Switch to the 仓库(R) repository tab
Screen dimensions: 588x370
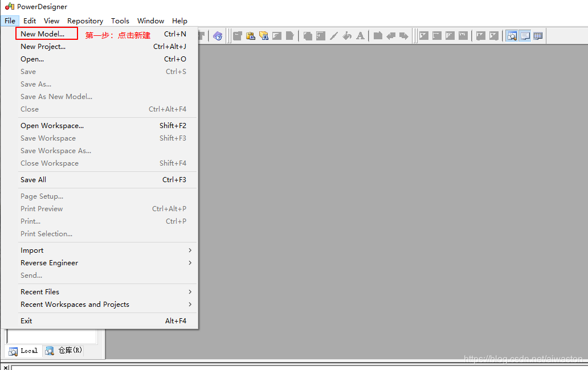click(63, 351)
